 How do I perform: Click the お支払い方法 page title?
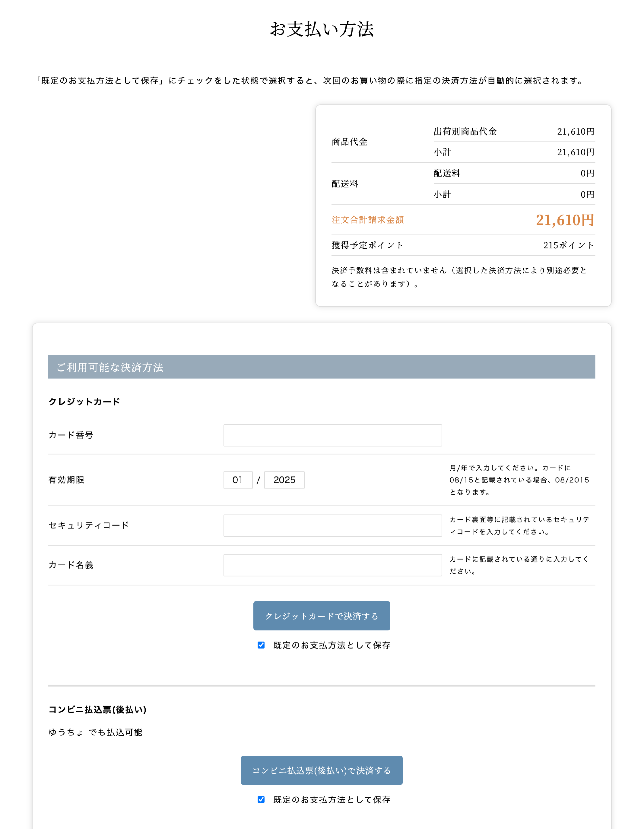[322, 29]
